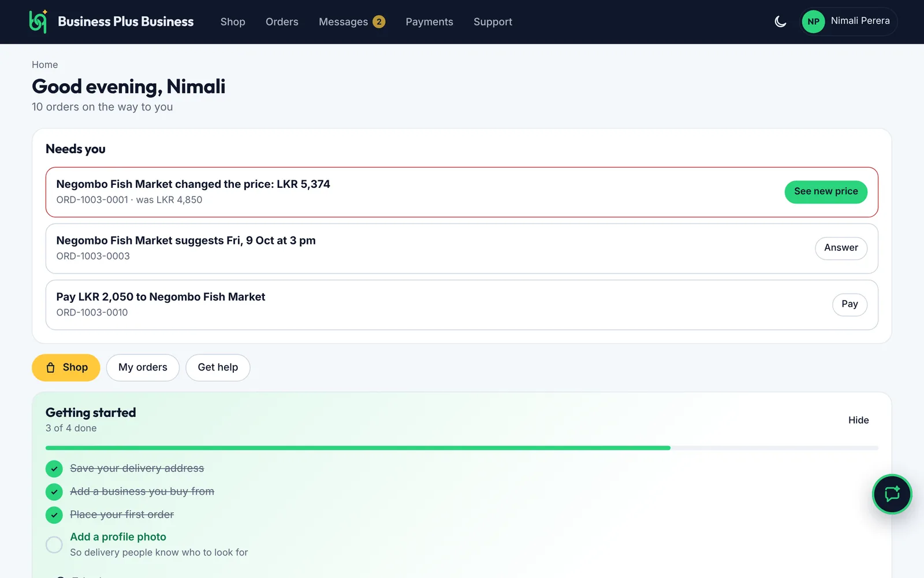Click the checkmark beside Place your first order

[54, 514]
